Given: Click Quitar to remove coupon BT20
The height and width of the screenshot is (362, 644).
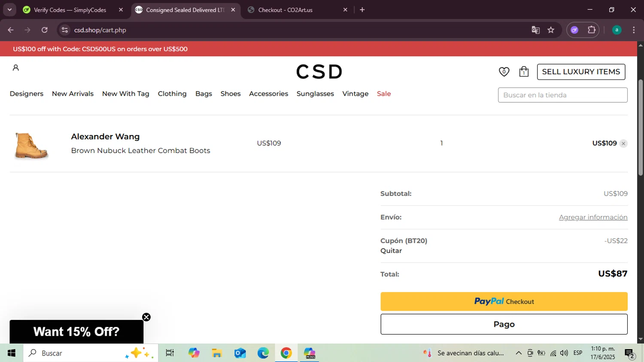Looking at the screenshot, I should [x=391, y=251].
